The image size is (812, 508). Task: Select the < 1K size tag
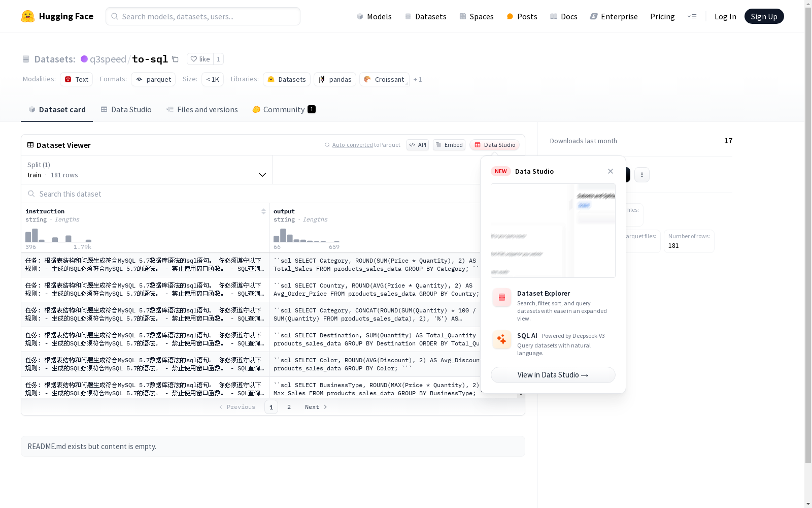(213, 79)
